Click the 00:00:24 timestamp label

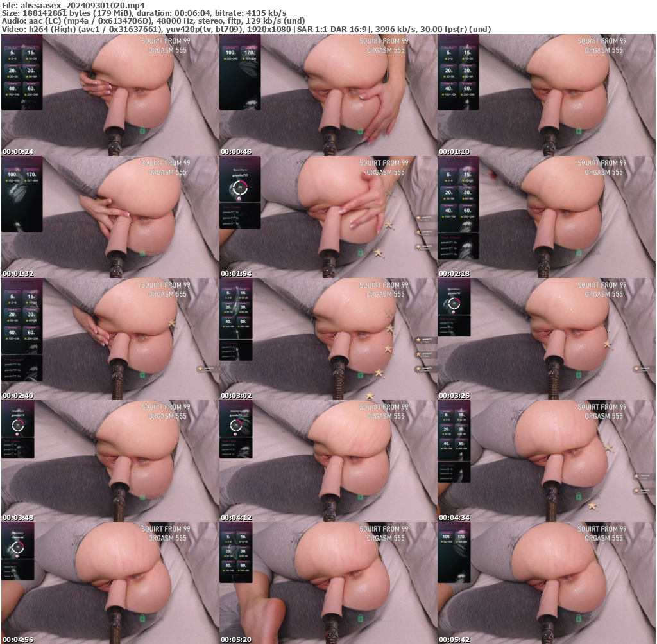coord(18,152)
